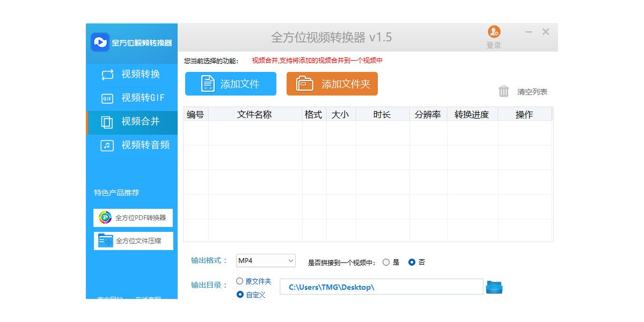
Task: Expand the MP4 output format dropdown
Action: [266, 261]
